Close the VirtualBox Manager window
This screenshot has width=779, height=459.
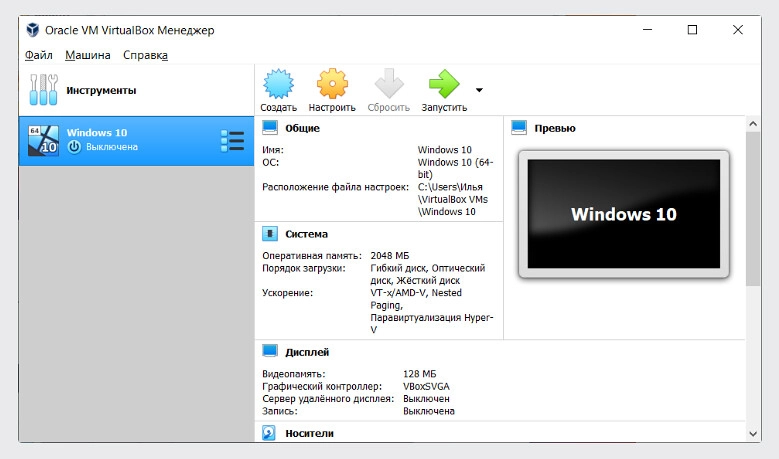point(738,30)
